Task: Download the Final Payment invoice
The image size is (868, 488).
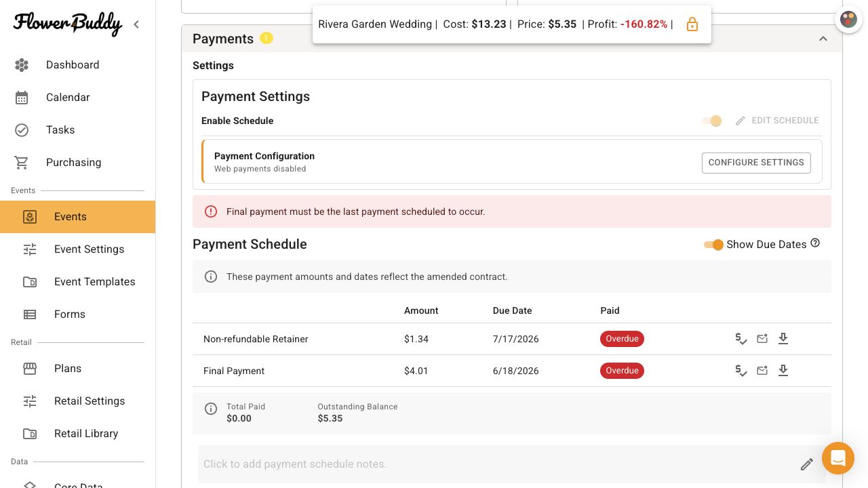Action: (x=783, y=371)
